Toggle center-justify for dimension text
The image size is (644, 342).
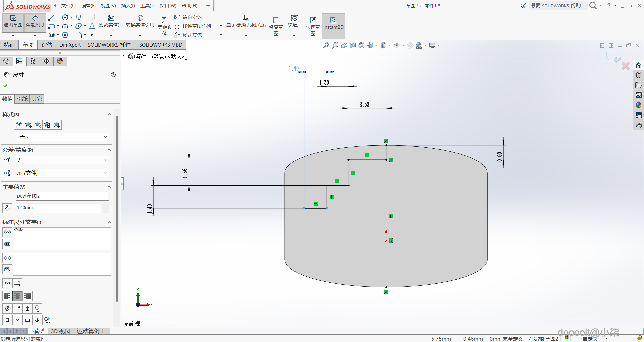click(x=17, y=296)
